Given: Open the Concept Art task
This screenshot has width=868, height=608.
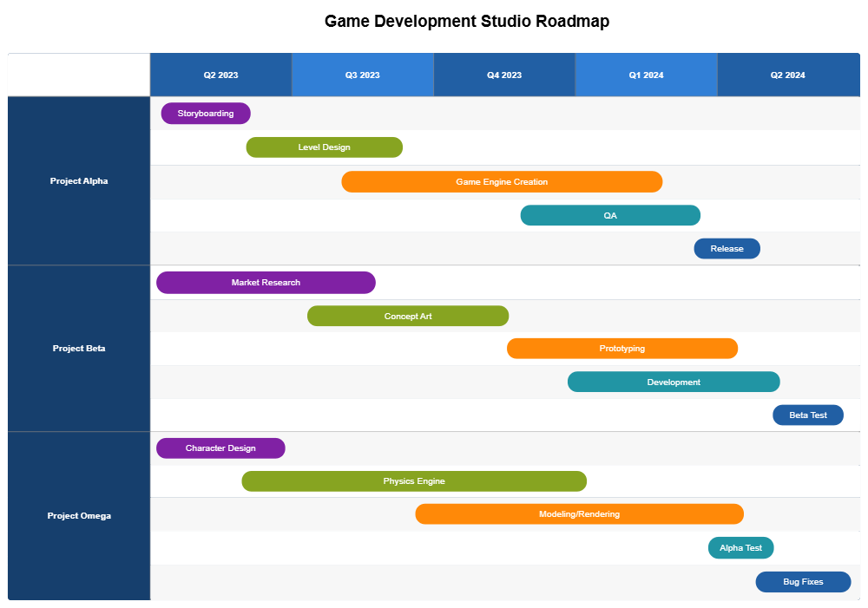Looking at the screenshot, I should click(x=408, y=316).
